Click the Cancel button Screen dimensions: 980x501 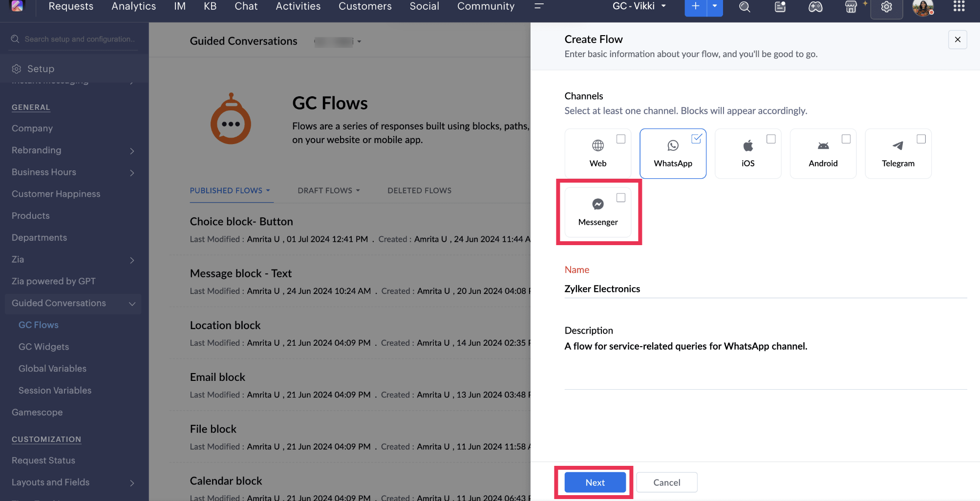point(666,482)
